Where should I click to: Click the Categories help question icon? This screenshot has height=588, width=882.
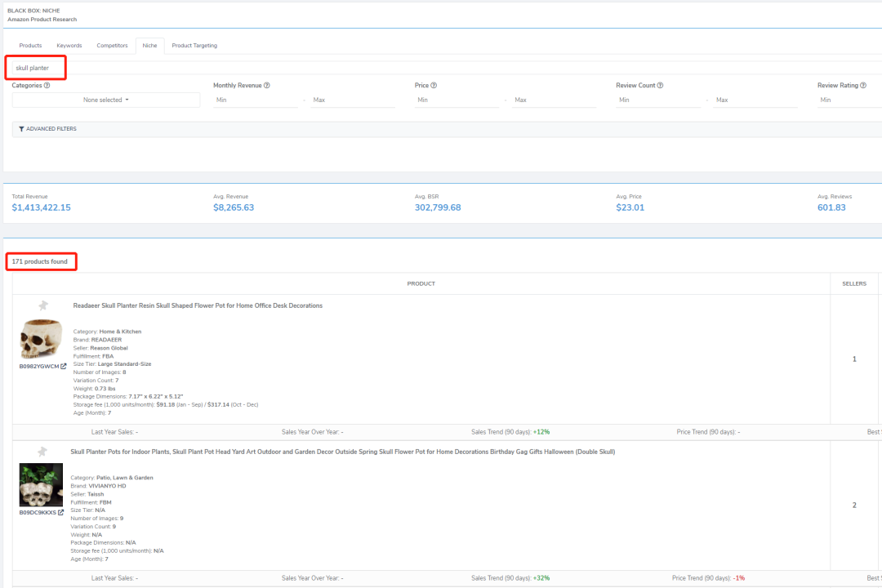[x=47, y=85]
